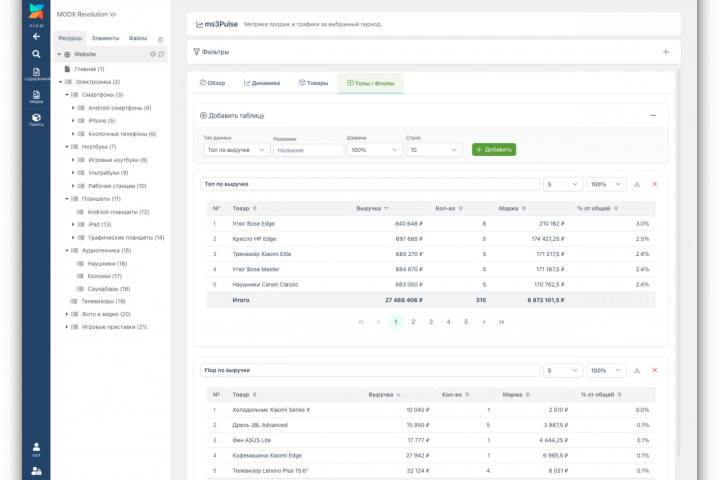The height and width of the screenshot is (480, 720).
Task: Expand the iPhone tree node
Action: 73,120
